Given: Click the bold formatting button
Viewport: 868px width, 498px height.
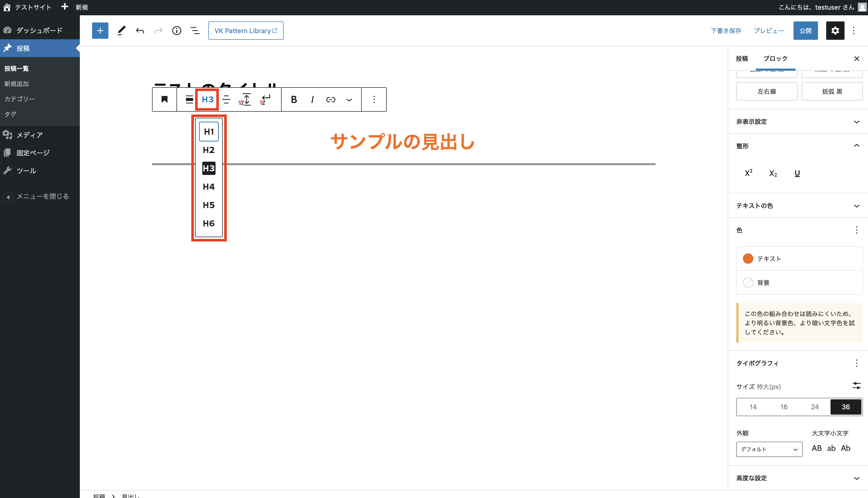Looking at the screenshot, I should pyautogui.click(x=294, y=99).
